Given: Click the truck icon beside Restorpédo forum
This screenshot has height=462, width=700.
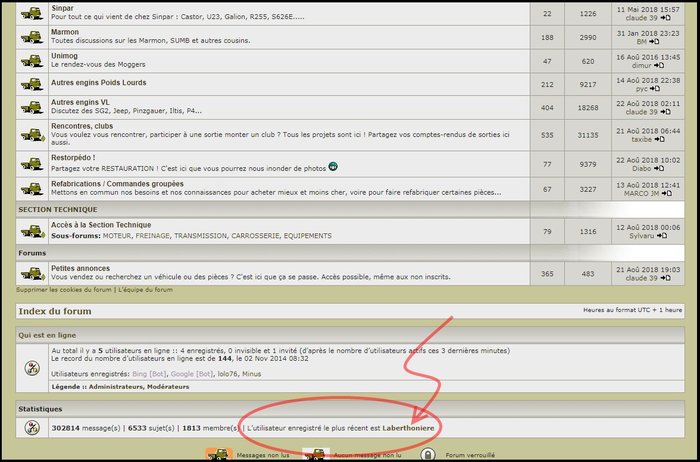Looking at the screenshot, I should pos(31,163).
